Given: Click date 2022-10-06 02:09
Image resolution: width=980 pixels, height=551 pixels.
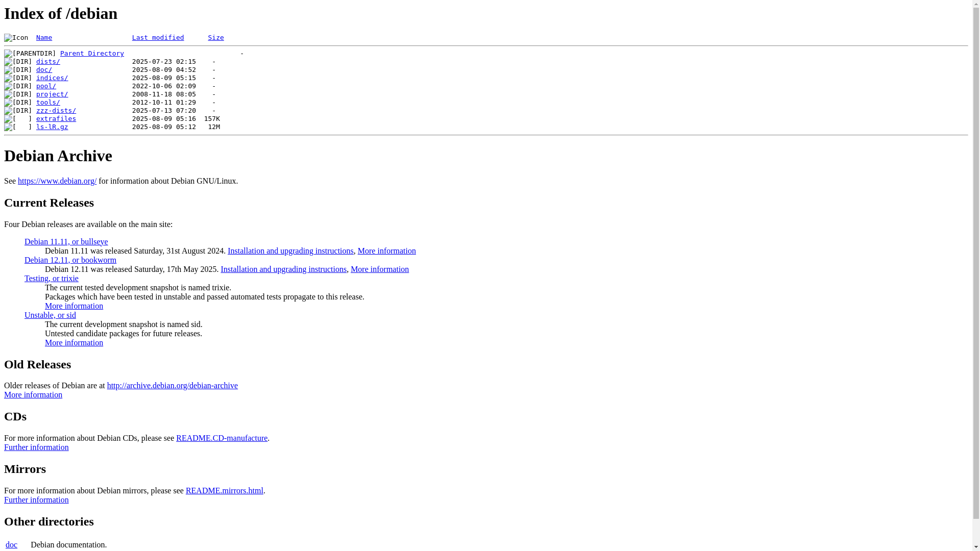Looking at the screenshot, I should pyautogui.click(x=164, y=86).
